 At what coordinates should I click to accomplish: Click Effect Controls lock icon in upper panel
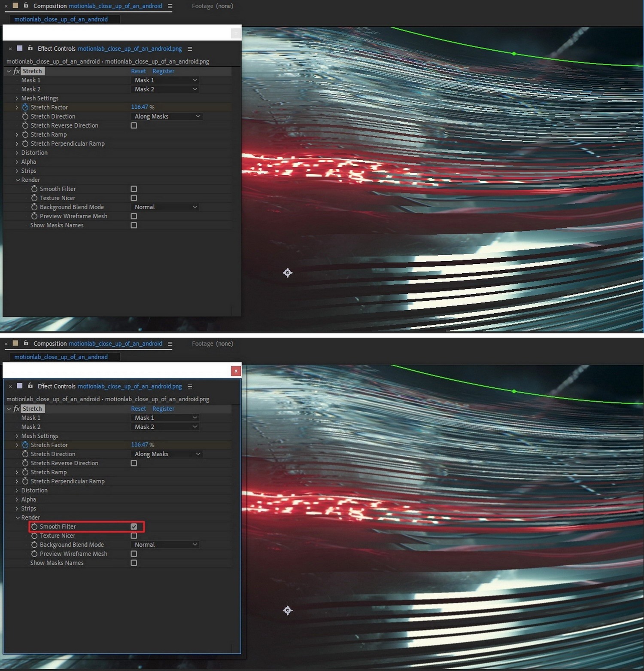click(x=30, y=48)
